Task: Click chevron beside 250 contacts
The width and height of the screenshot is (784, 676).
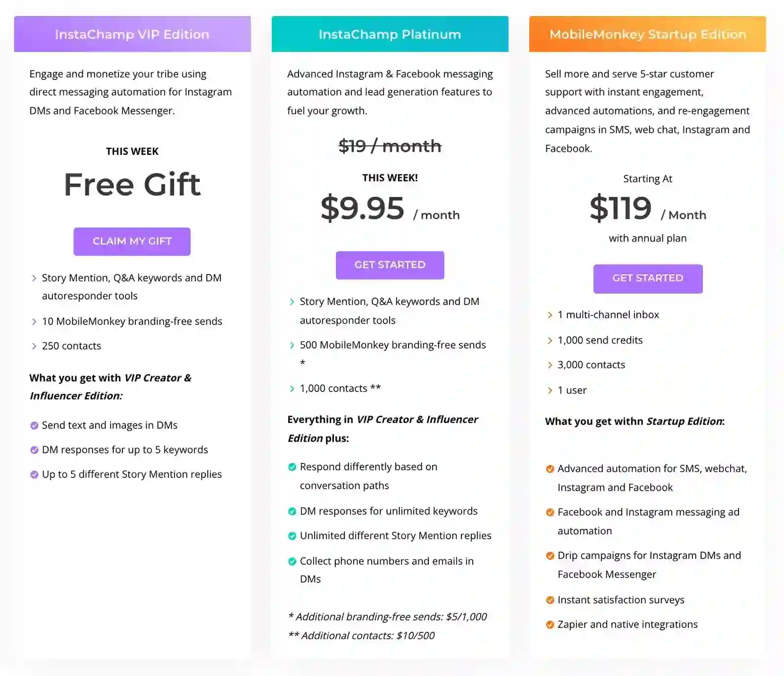Action: [34, 346]
